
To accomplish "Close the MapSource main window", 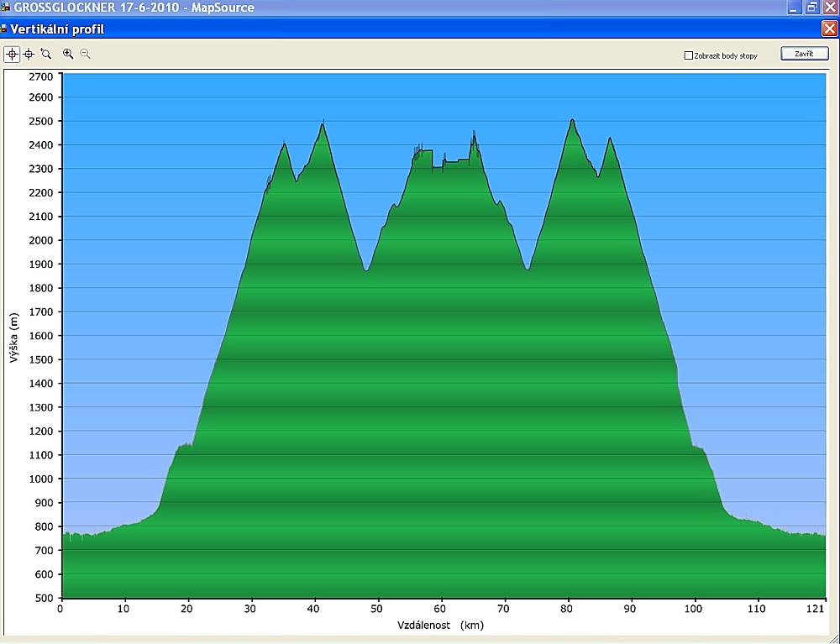I will [x=830, y=8].
